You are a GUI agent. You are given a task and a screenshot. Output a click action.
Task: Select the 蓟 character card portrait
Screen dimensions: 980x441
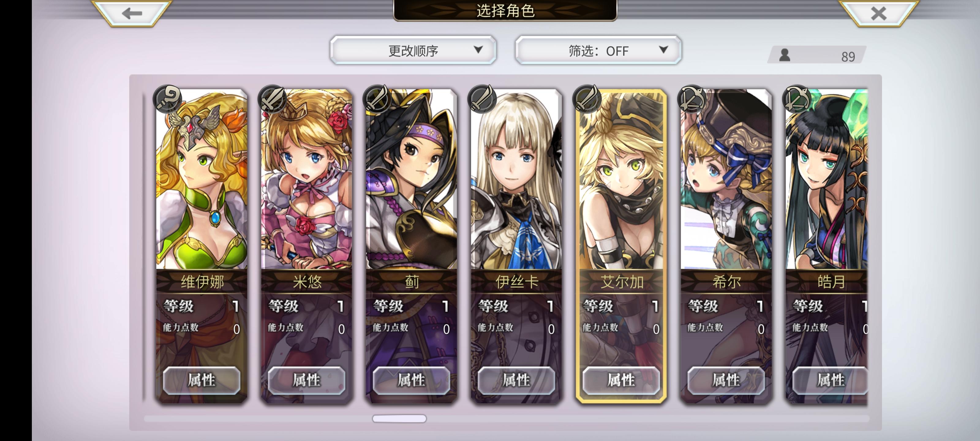coord(411,179)
